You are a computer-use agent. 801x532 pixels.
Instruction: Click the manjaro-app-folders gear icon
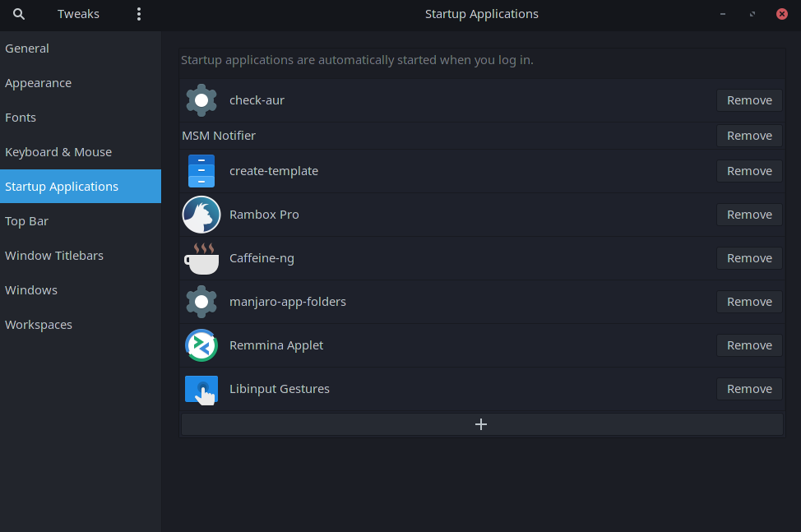pyautogui.click(x=201, y=302)
